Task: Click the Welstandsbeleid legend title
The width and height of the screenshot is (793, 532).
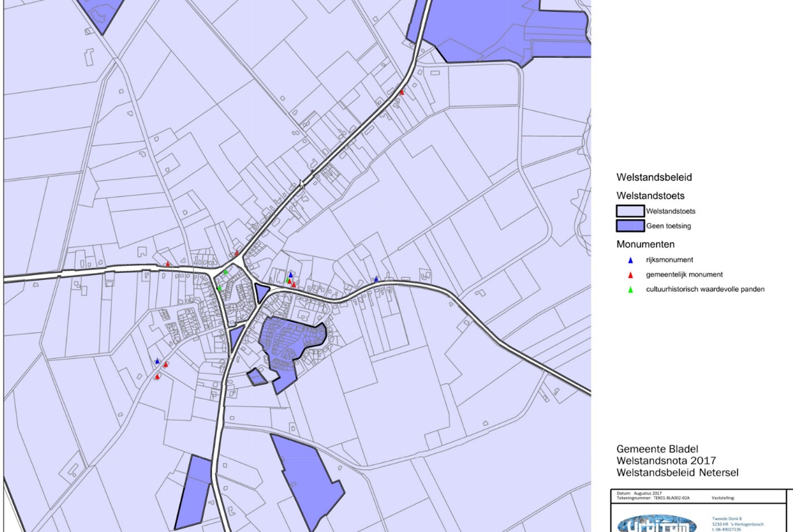Action: 654,177
